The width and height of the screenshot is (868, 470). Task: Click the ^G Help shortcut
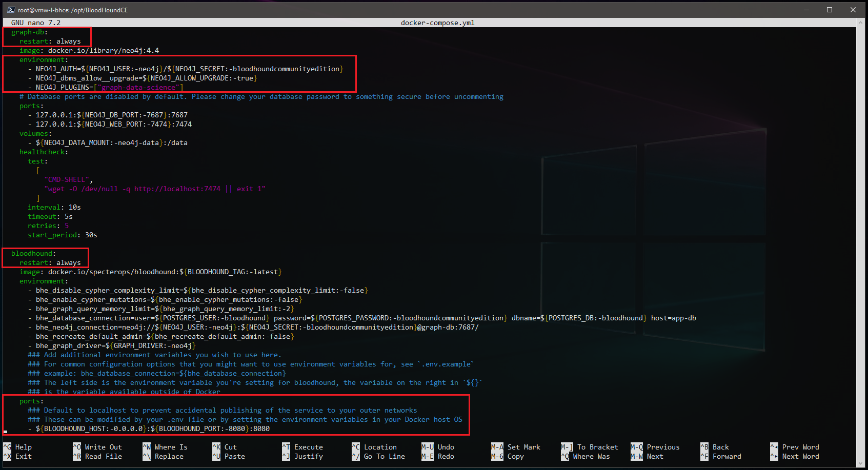[x=17, y=447]
